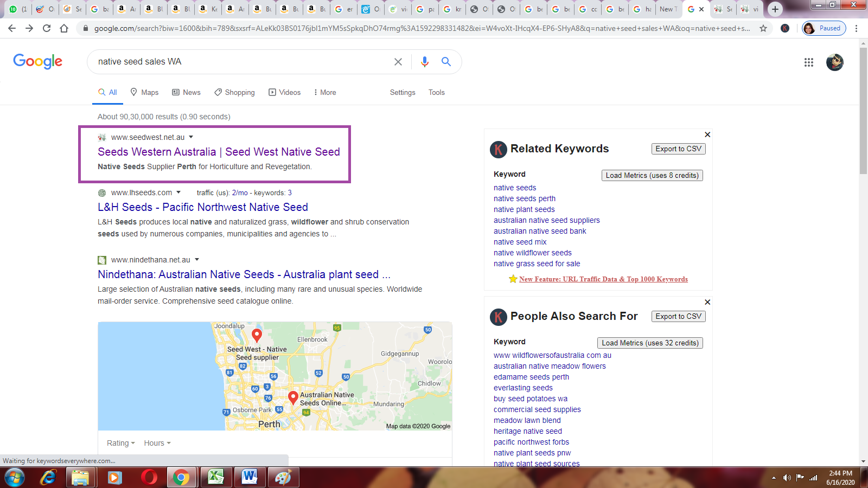The image size is (868, 488).
Task: Open Paint from the taskbar
Action: coord(283,478)
